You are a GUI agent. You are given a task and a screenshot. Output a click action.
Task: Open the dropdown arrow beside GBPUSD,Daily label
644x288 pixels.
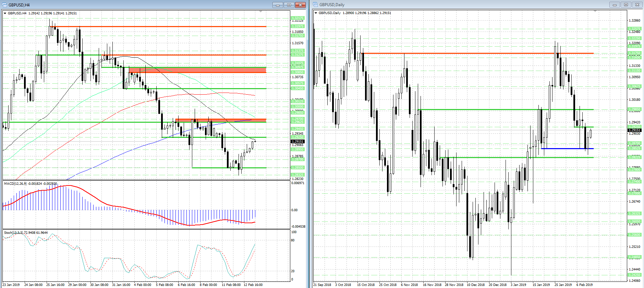[x=316, y=13]
